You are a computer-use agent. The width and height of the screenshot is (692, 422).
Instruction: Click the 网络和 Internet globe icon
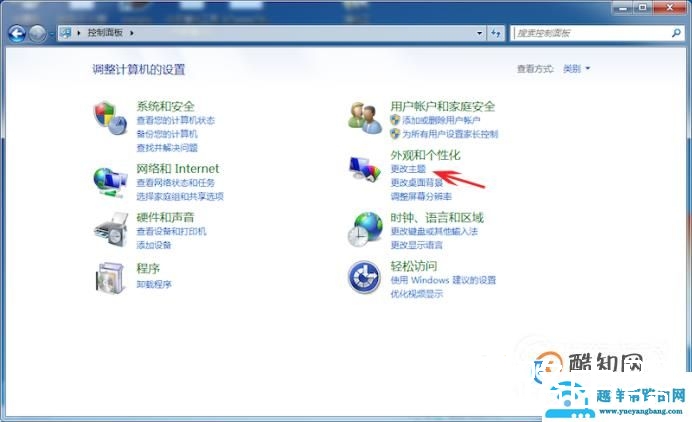110,182
